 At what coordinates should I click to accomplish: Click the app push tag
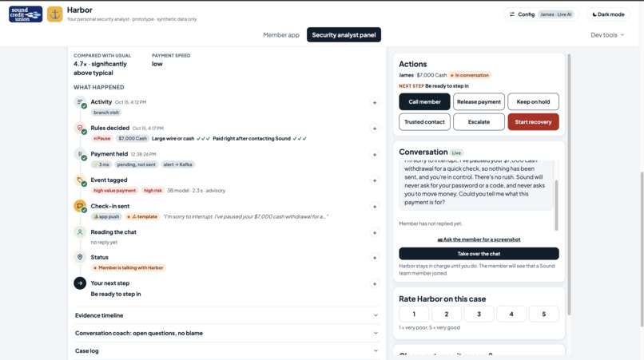(x=106, y=216)
